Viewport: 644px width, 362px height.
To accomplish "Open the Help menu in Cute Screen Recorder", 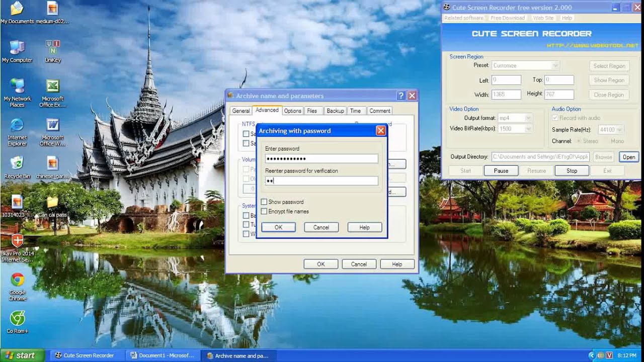I will point(567,18).
